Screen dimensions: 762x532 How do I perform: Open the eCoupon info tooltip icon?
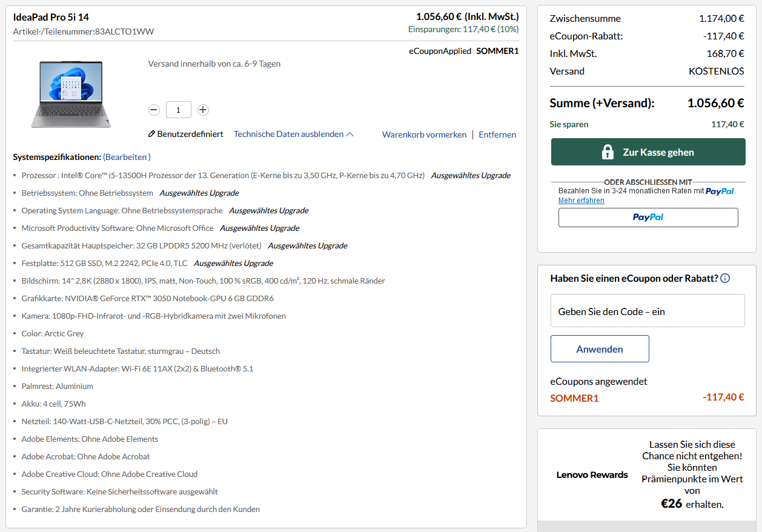click(725, 278)
